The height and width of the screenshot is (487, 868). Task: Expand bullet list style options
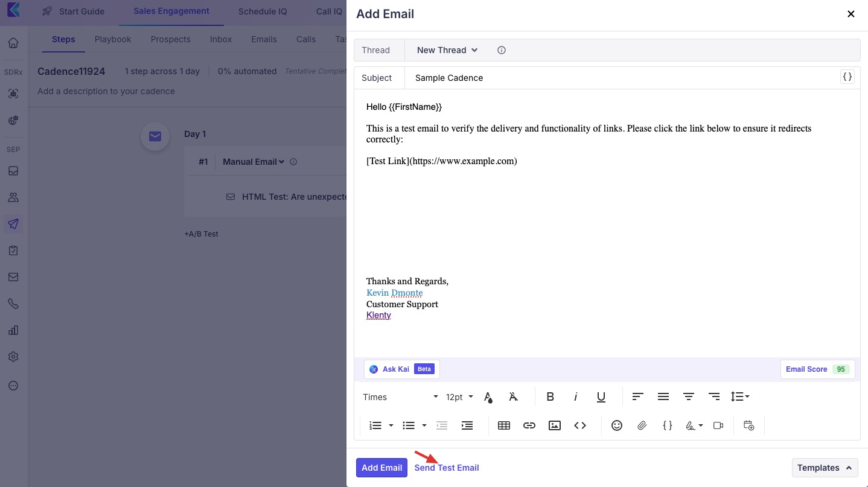424,425
